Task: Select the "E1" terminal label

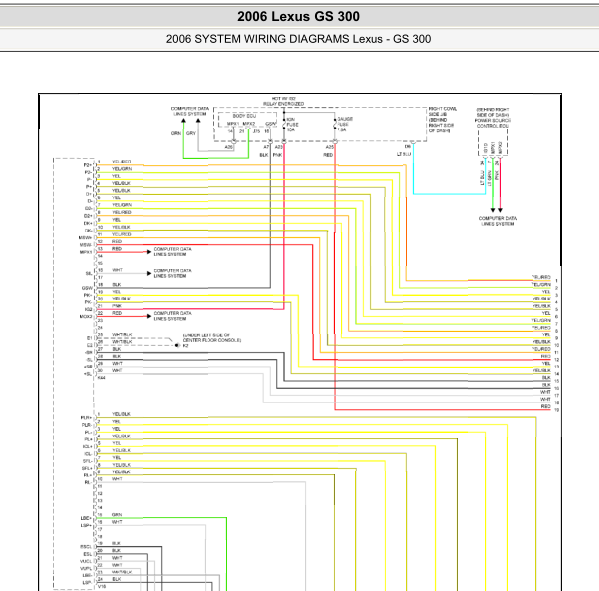Action: (x=89, y=338)
